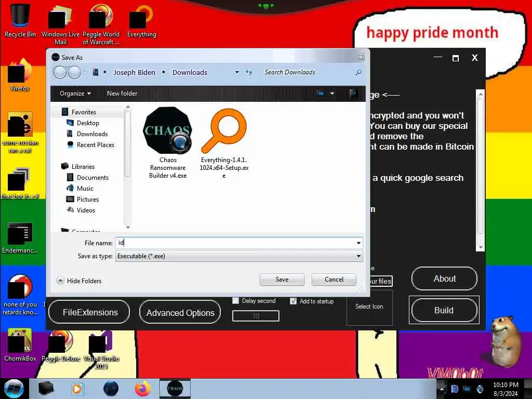Show hidden tray icons arrow
This screenshot has width=532, height=399.
442,389
